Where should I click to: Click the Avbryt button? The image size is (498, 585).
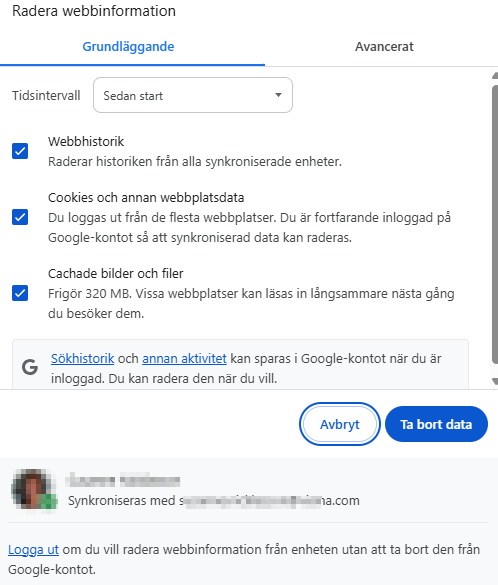tap(340, 424)
